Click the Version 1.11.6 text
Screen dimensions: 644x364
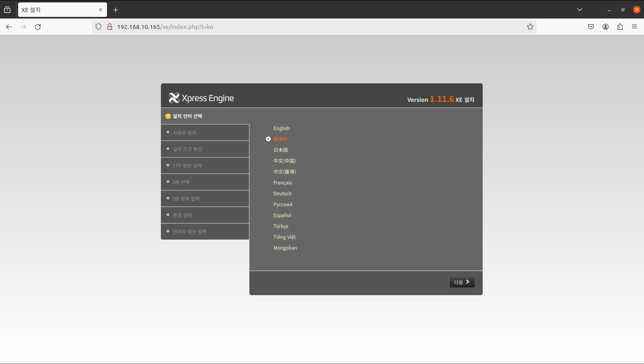click(x=430, y=99)
